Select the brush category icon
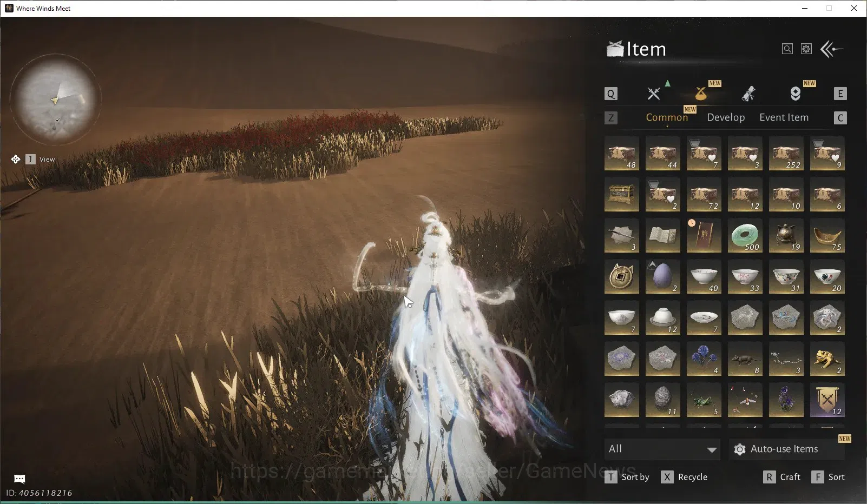 (x=748, y=94)
